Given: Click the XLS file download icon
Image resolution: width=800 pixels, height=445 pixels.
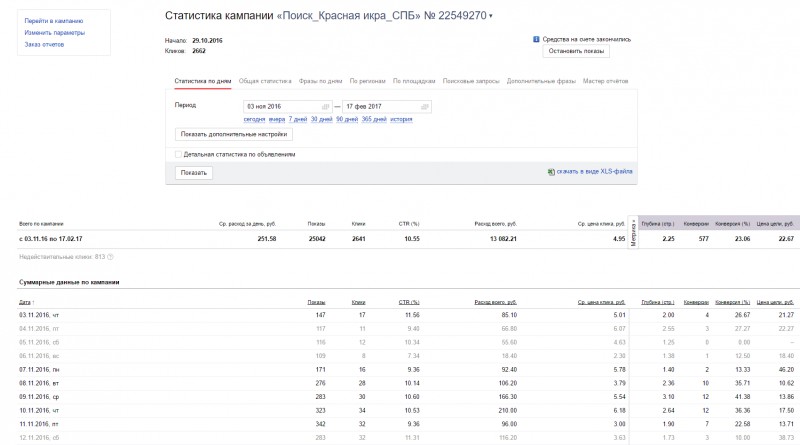Looking at the screenshot, I should 551,172.
